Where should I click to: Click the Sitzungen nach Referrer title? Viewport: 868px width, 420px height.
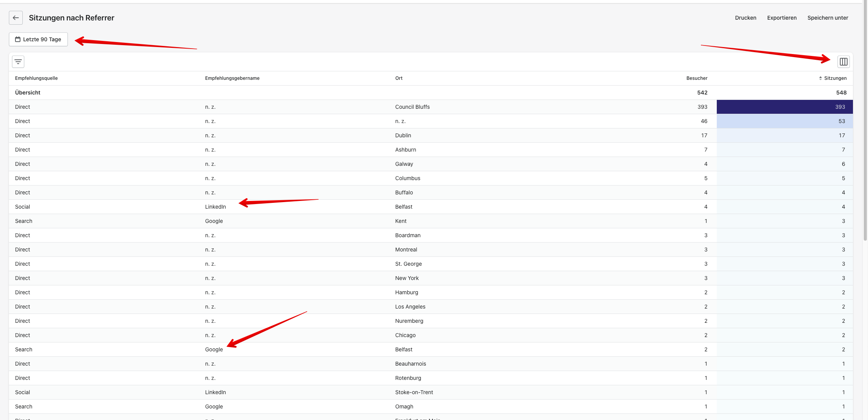[x=71, y=18]
